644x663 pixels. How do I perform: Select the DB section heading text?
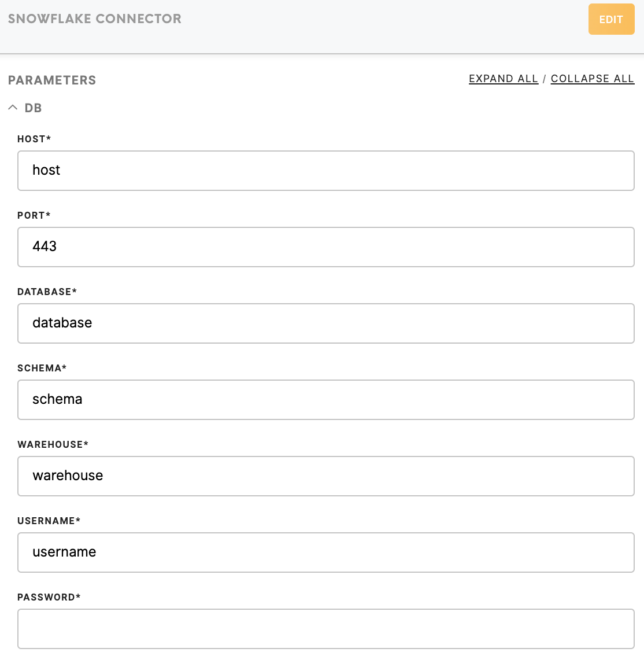click(33, 108)
